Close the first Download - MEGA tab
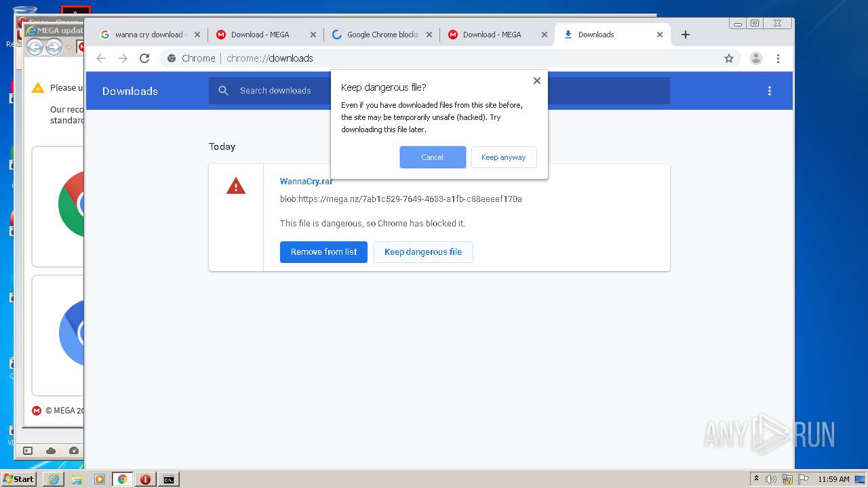868x488 pixels. pos(313,35)
